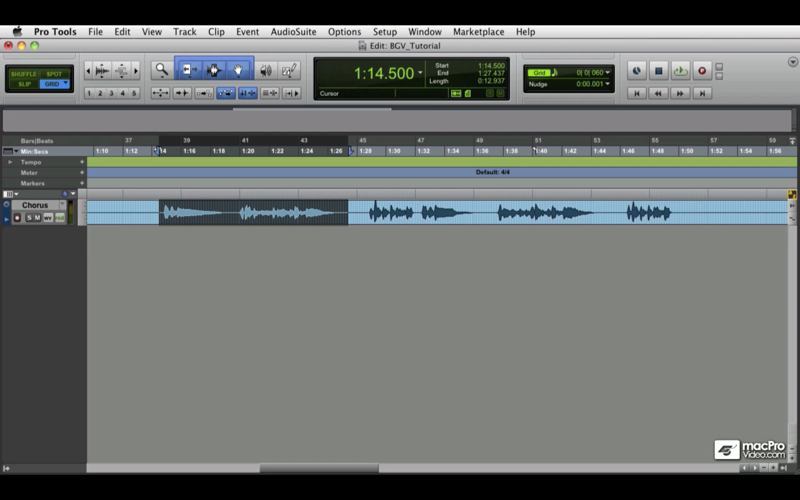
Task: Open Grid mode dropdown arrow
Action: (65, 83)
